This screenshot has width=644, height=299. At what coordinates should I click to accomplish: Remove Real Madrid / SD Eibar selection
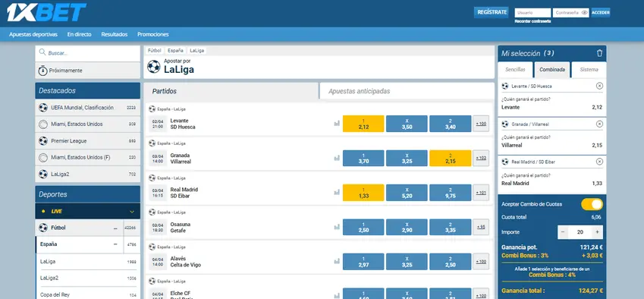(599, 162)
